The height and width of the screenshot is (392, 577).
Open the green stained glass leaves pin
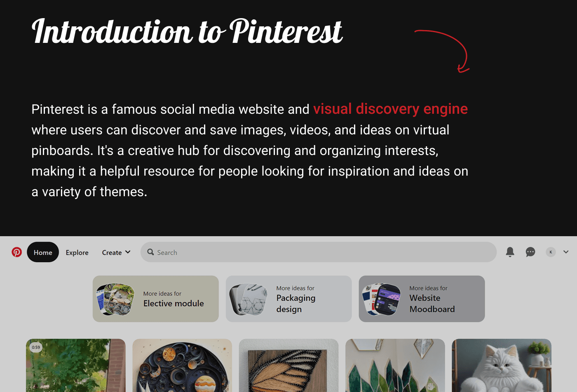click(x=395, y=365)
